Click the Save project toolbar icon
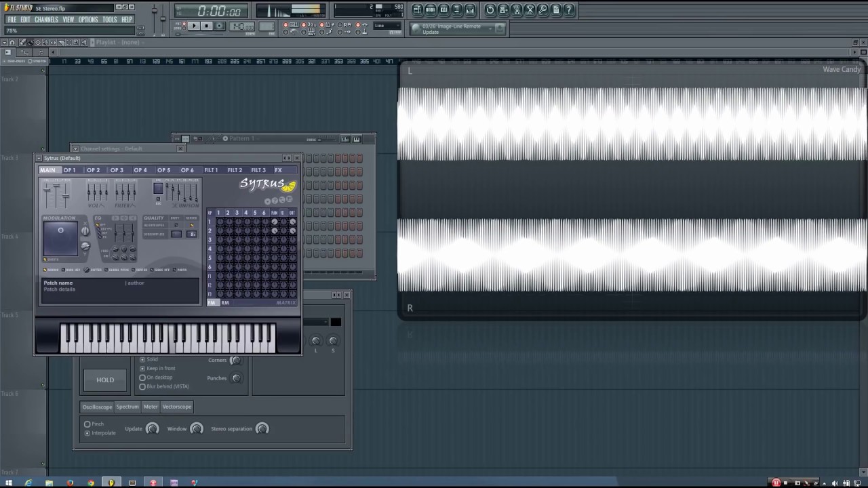Image resolution: width=868 pixels, height=488 pixels. pyautogui.click(x=504, y=9)
